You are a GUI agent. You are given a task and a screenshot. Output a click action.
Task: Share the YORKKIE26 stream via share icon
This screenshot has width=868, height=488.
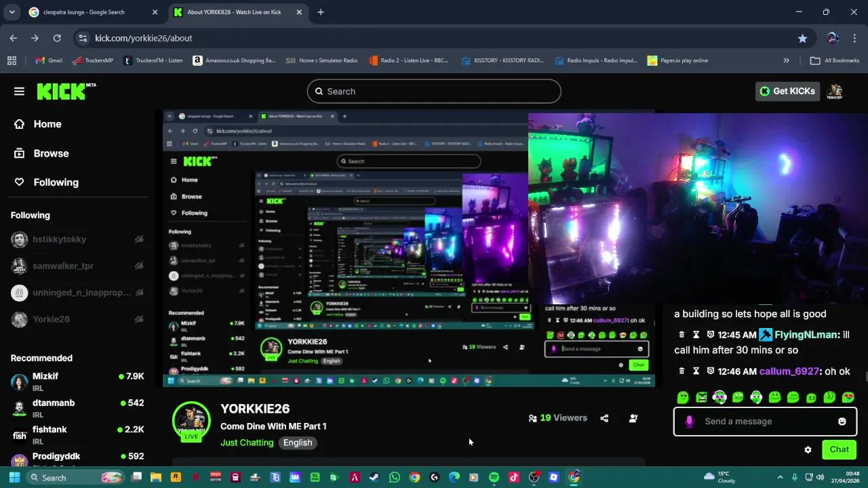click(604, 418)
